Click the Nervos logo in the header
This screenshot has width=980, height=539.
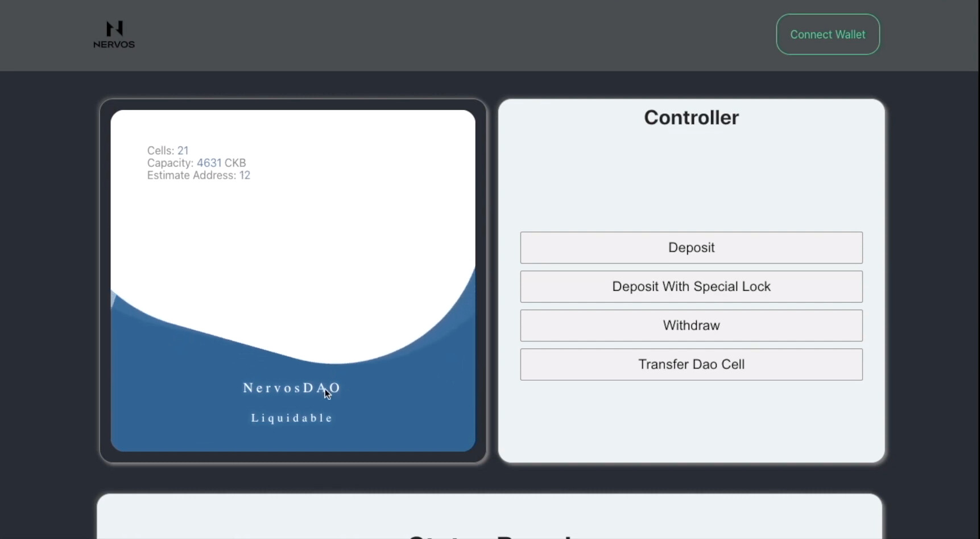pos(114,35)
